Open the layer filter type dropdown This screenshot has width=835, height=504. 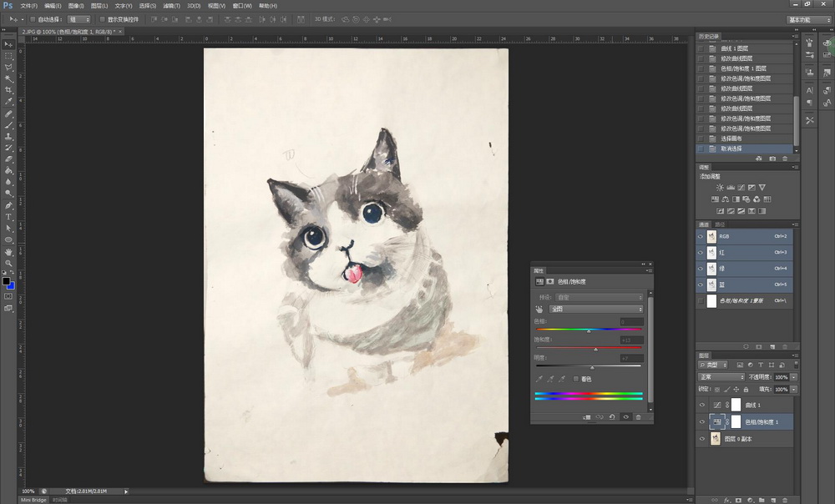pyautogui.click(x=714, y=365)
